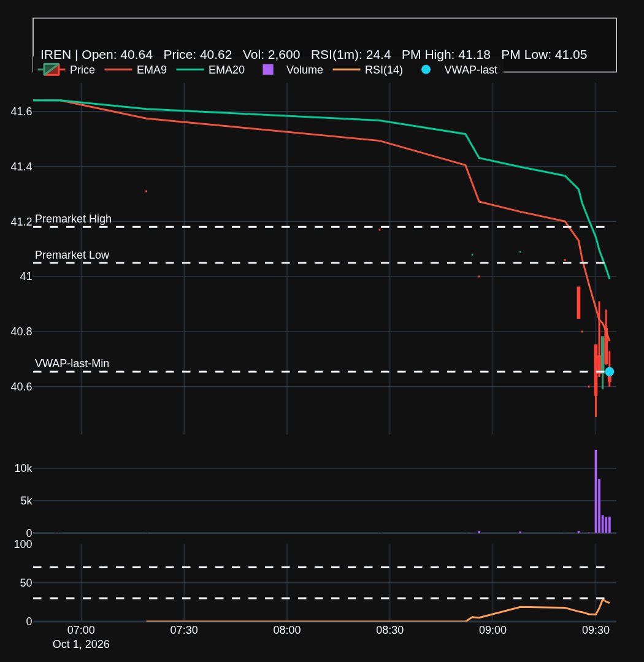Click the 07:30 x-axis tick label
Screen dimensions: 644x662
coord(184,630)
